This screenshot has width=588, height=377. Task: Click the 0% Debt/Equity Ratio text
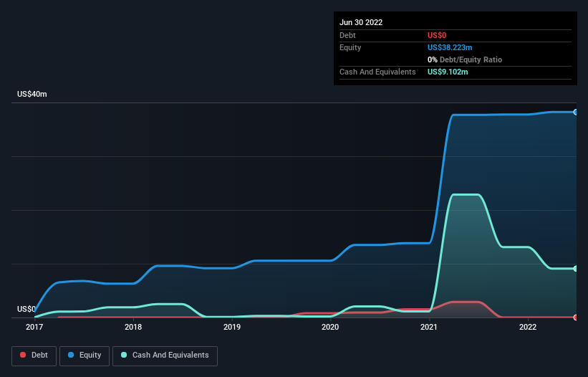[465, 59]
